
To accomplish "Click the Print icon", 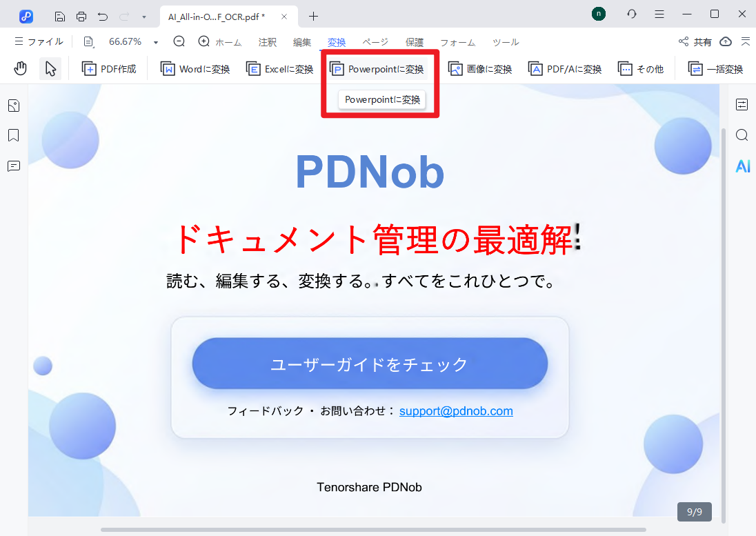I will [81, 15].
